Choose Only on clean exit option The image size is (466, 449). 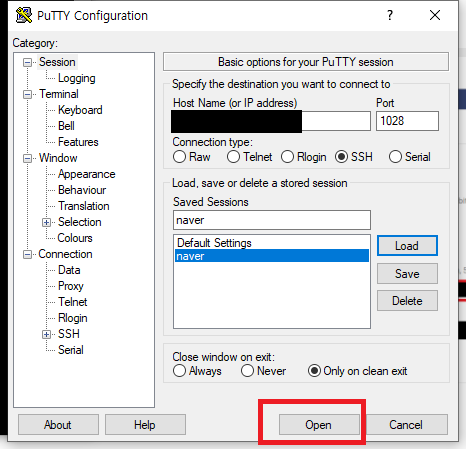click(358, 371)
